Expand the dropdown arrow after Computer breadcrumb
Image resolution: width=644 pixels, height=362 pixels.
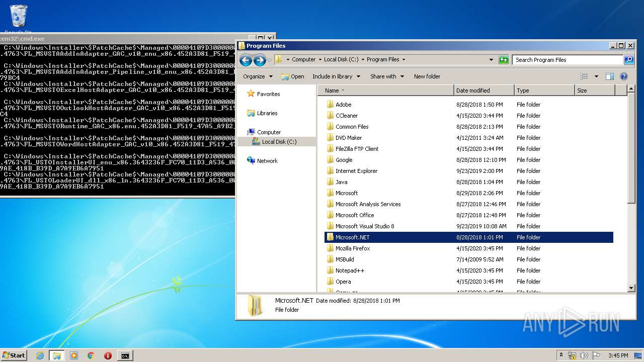(320, 60)
